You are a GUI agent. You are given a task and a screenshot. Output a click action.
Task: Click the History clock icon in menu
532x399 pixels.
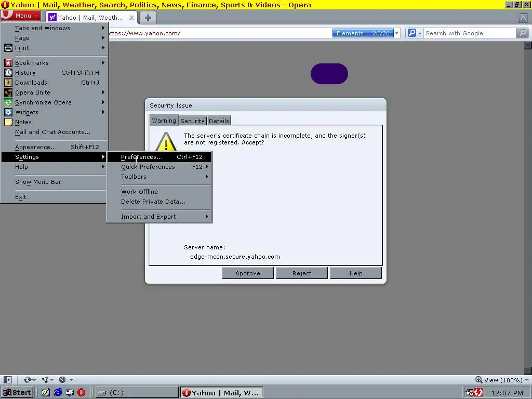pyautogui.click(x=8, y=73)
